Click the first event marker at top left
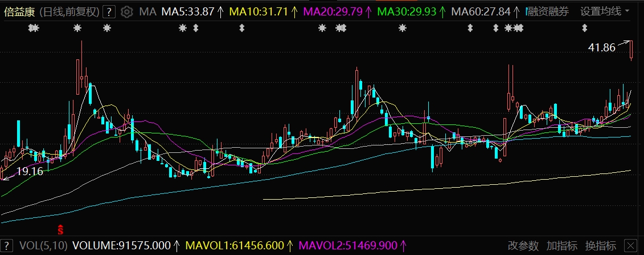 coord(34,28)
